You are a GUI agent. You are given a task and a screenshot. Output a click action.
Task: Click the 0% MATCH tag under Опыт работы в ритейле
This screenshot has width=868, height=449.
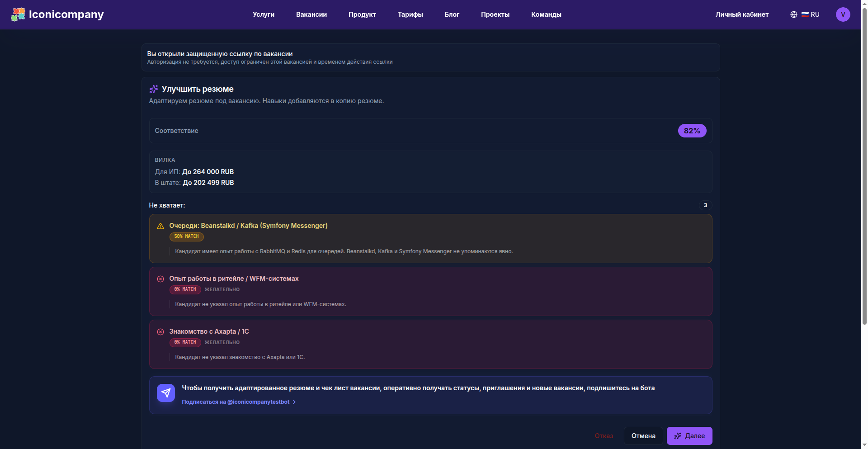point(185,289)
